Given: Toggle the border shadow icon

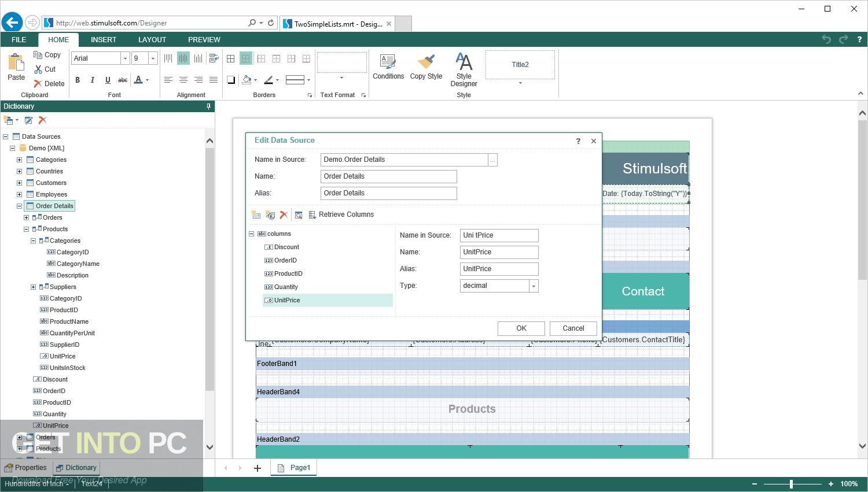Looking at the screenshot, I should pyautogui.click(x=231, y=80).
